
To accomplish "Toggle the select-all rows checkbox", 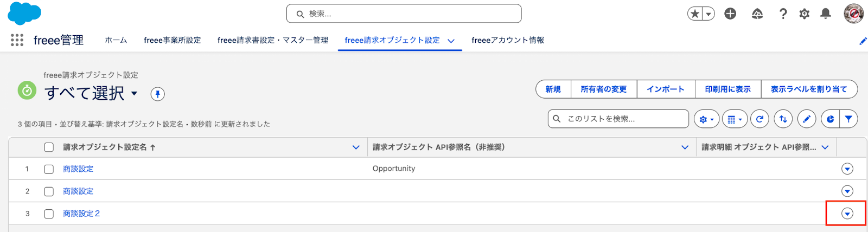I will [x=49, y=147].
